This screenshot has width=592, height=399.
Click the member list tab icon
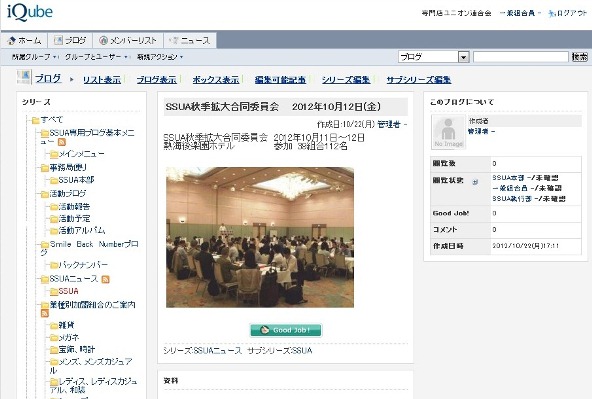tap(103, 40)
